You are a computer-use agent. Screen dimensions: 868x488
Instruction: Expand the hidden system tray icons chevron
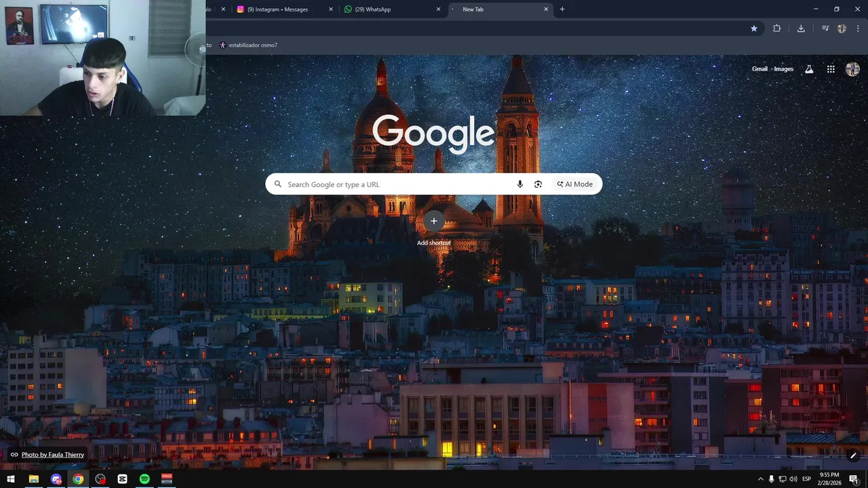[760, 479]
